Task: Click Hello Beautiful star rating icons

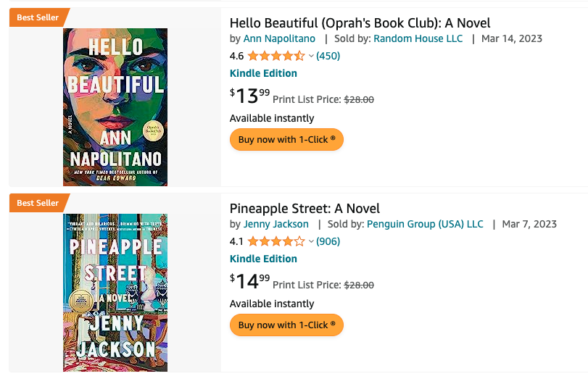Action: (276, 56)
